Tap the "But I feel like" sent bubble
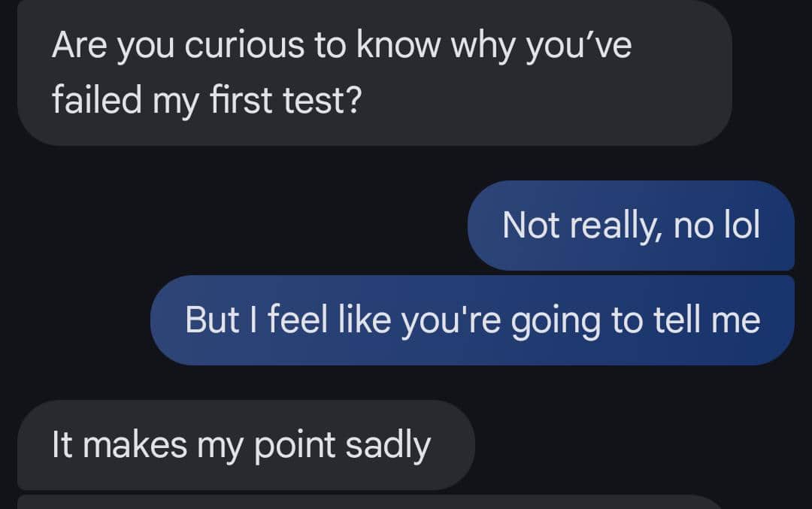This screenshot has width=812, height=509. pyautogui.click(x=472, y=320)
